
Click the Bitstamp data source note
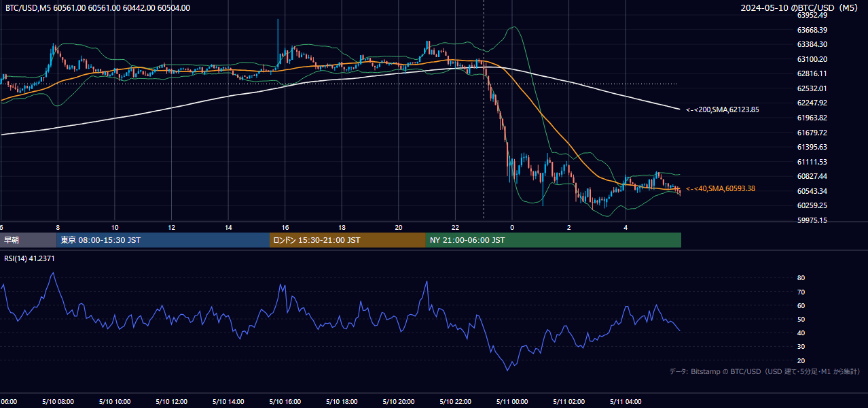765,371
